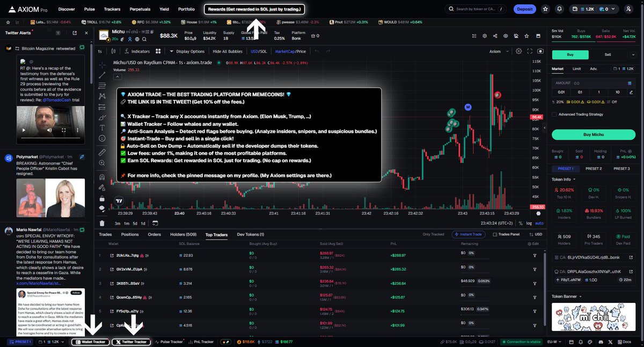Image resolution: width=644 pixels, height=347 pixels.
Task: Toggle Instant Trade mode
Action: [469, 234]
